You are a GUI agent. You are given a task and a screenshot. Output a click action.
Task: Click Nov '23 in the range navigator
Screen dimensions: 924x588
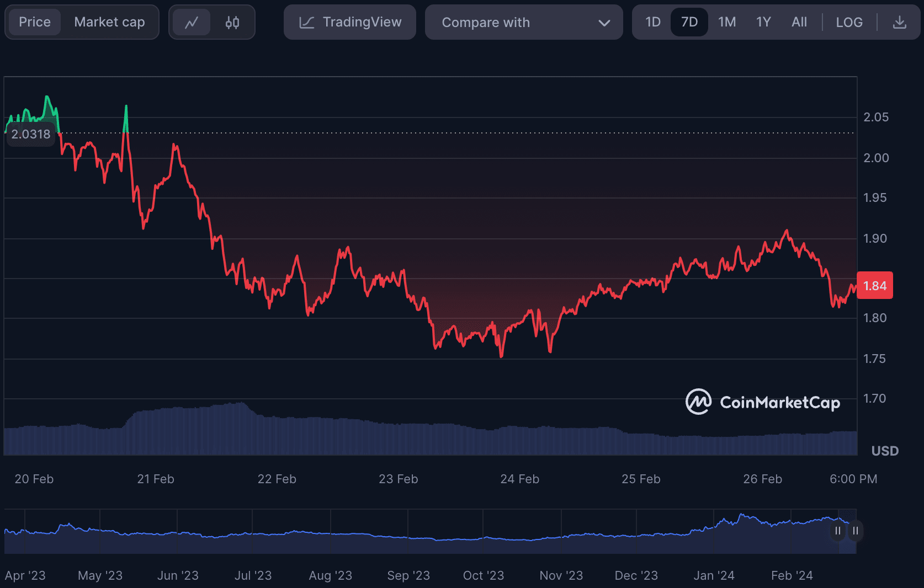coord(561,575)
